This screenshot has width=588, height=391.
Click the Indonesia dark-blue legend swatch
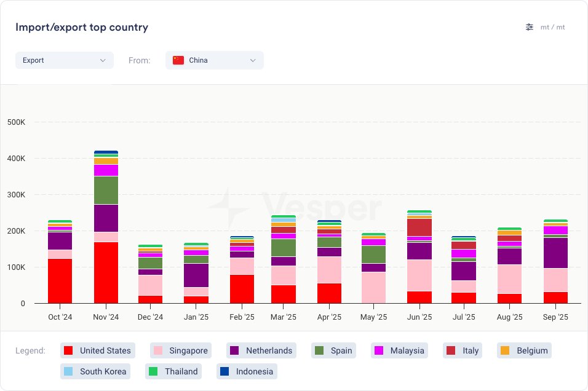pos(224,371)
